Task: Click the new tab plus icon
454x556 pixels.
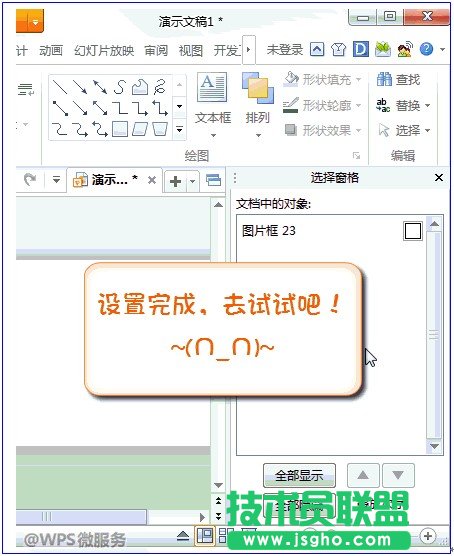Action: pyautogui.click(x=176, y=181)
